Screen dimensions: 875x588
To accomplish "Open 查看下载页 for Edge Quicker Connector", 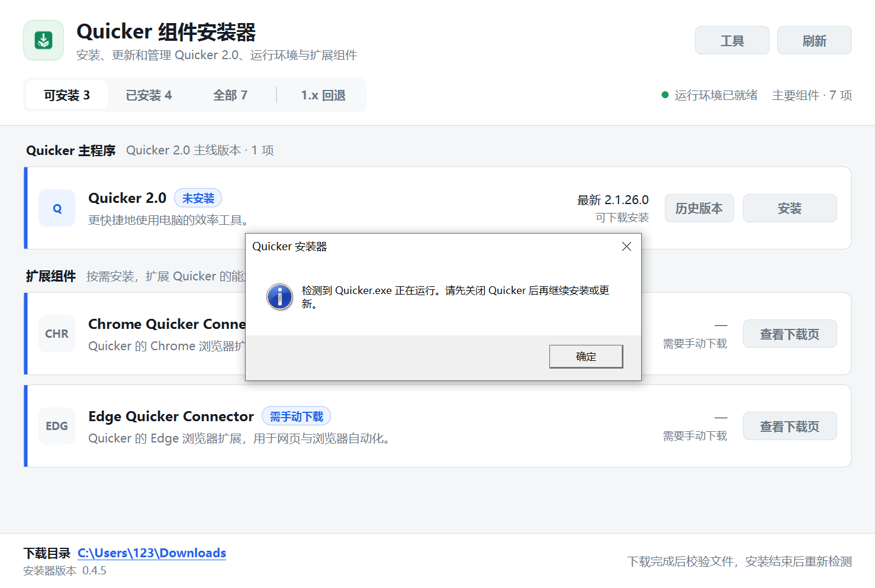I will coord(790,426).
